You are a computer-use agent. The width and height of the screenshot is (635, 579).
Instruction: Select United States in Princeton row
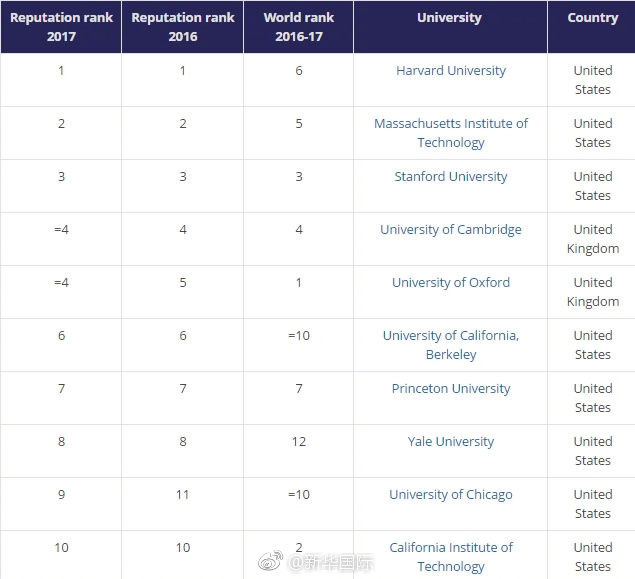(592, 398)
